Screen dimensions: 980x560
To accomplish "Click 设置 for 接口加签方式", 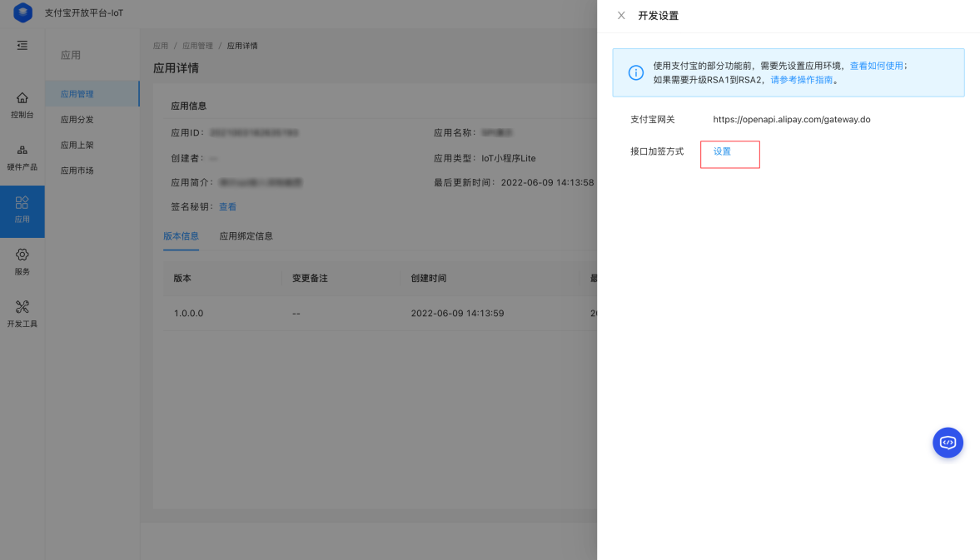I will pyautogui.click(x=722, y=151).
